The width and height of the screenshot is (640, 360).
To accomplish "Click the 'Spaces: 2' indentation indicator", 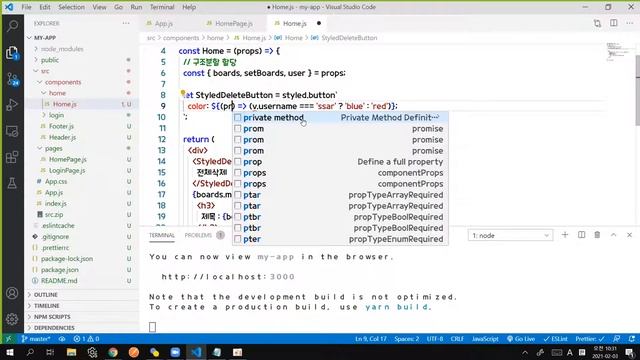I will click(x=407, y=339).
